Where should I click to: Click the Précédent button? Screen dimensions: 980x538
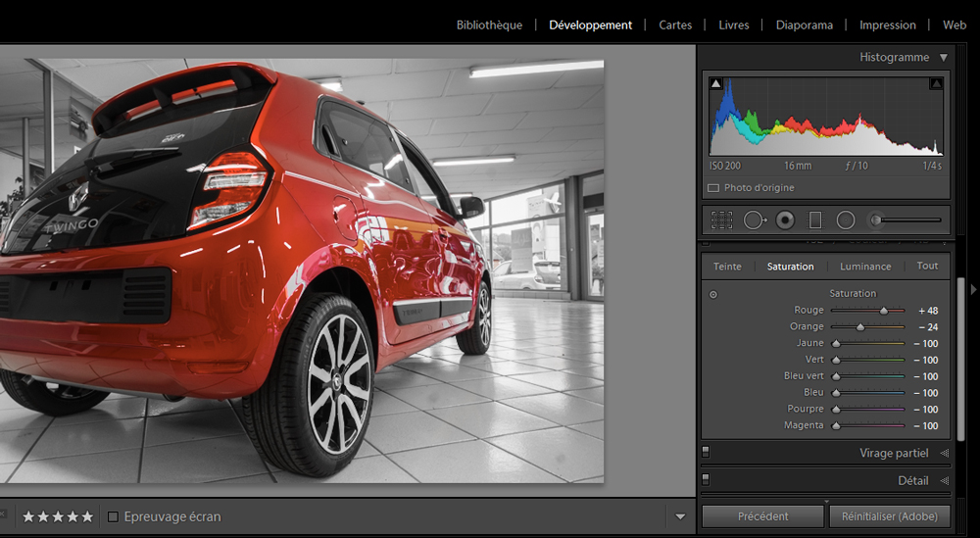pos(762,516)
